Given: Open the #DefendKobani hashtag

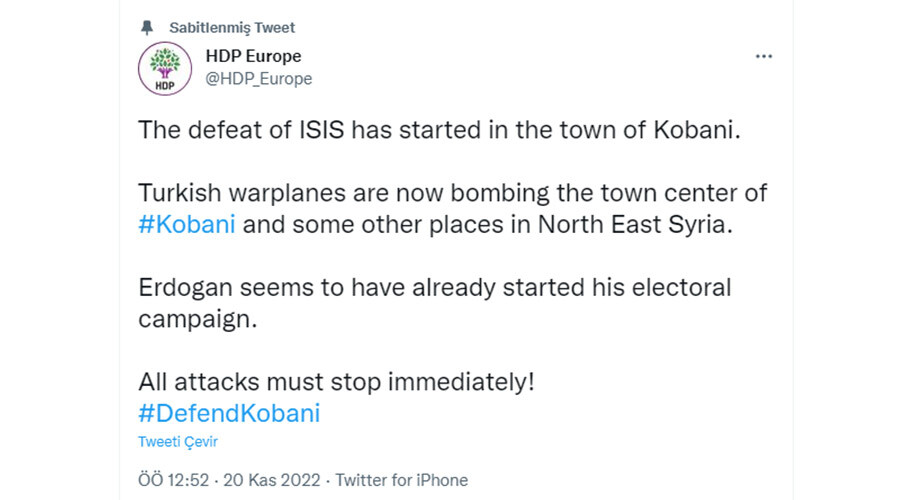Looking at the screenshot, I should [x=229, y=413].
